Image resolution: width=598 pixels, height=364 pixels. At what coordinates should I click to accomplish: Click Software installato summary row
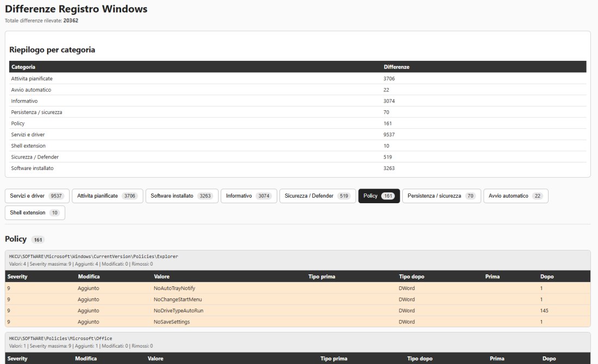[x=297, y=168]
